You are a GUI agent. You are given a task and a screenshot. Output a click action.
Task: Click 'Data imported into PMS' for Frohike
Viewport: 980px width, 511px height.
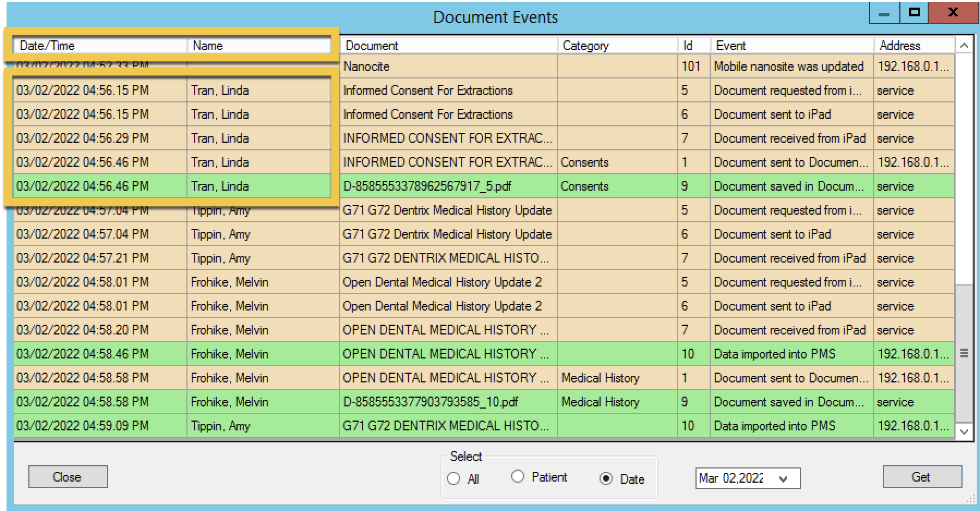tap(792, 354)
